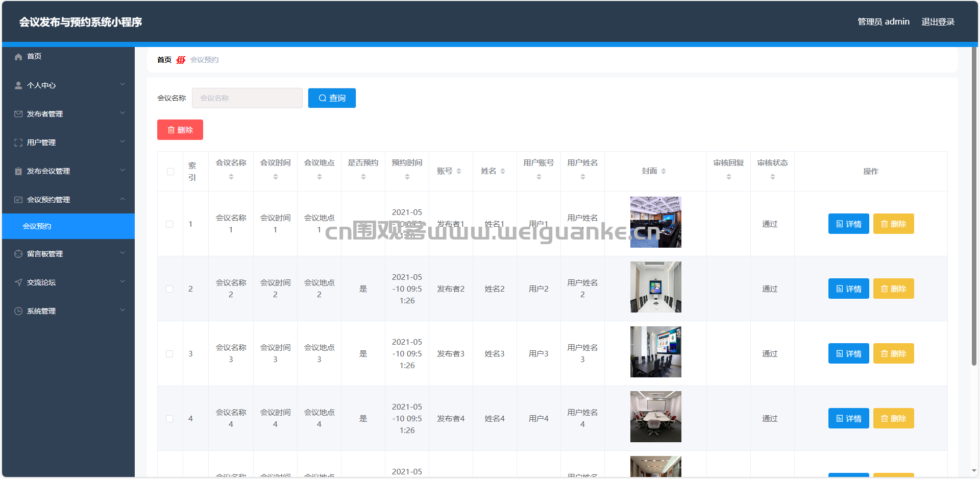Screen dimensions: 980x479
Task: Click 通过 status in row 4
Action: [x=770, y=419]
